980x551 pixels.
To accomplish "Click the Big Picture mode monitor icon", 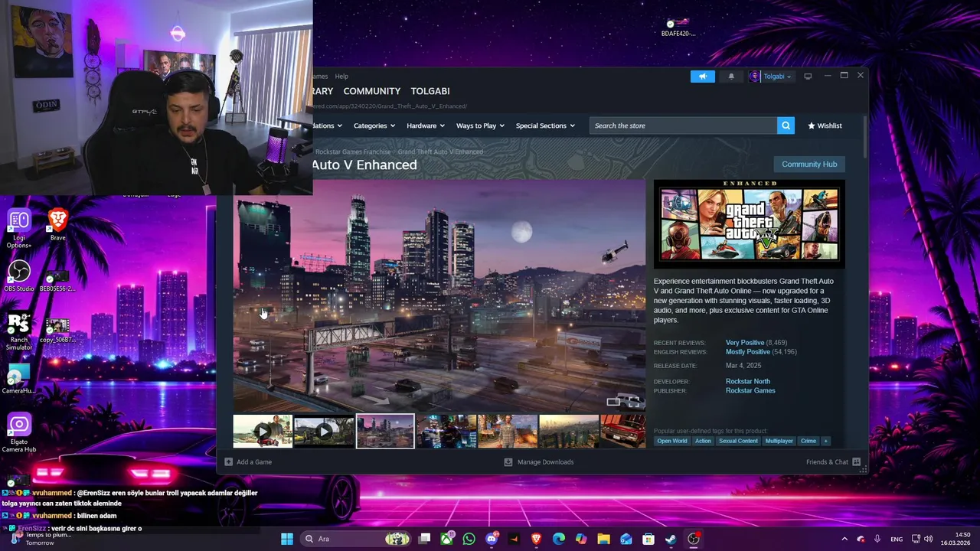I will click(x=808, y=76).
